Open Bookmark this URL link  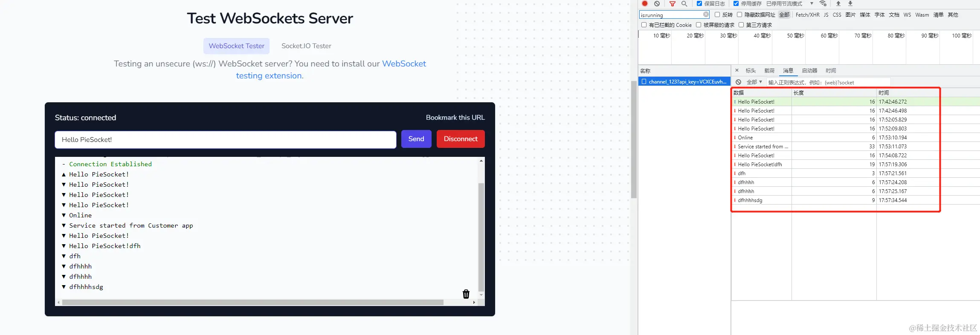point(455,118)
